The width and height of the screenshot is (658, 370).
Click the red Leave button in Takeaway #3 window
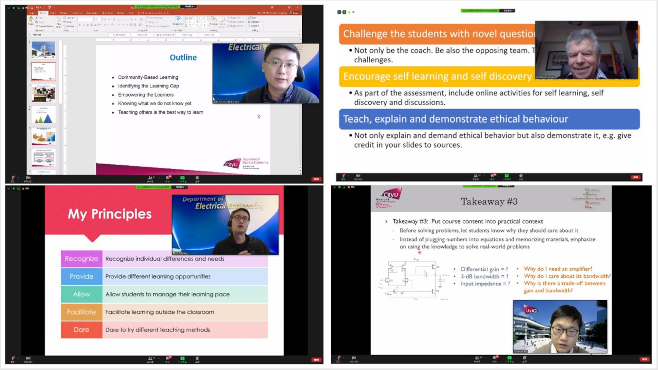point(645,359)
